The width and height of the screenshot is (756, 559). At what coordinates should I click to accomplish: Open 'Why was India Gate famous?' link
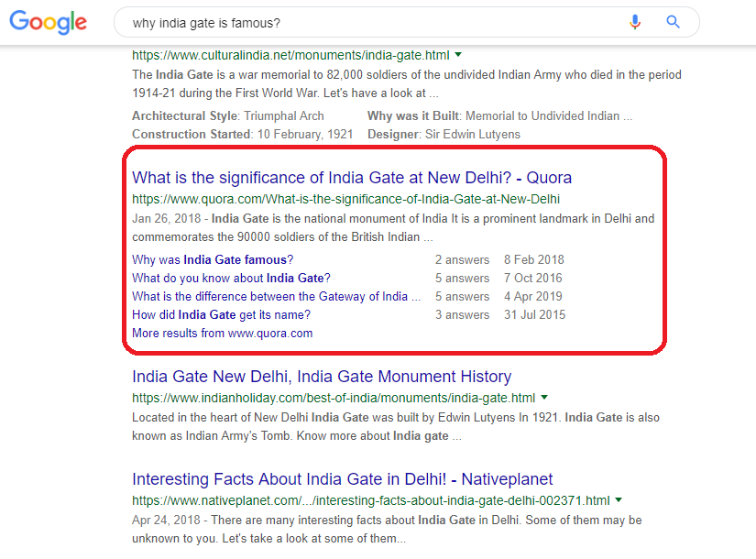[x=213, y=260]
